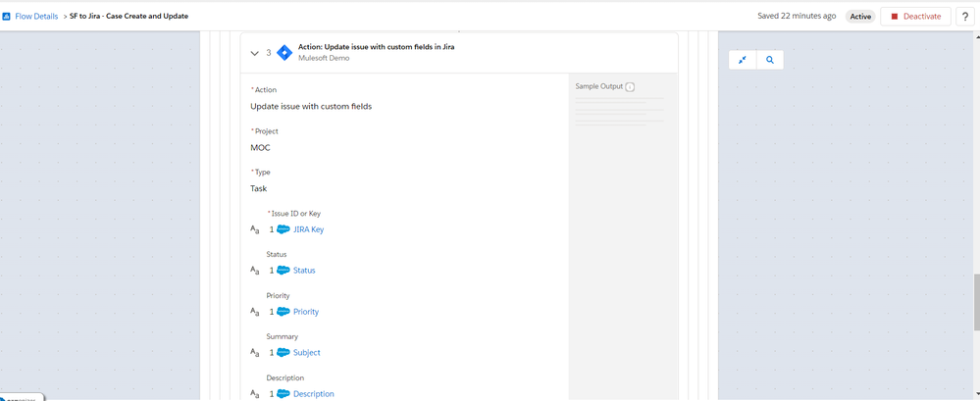Click the 'Issue ID or Key' field label

coord(295,214)
